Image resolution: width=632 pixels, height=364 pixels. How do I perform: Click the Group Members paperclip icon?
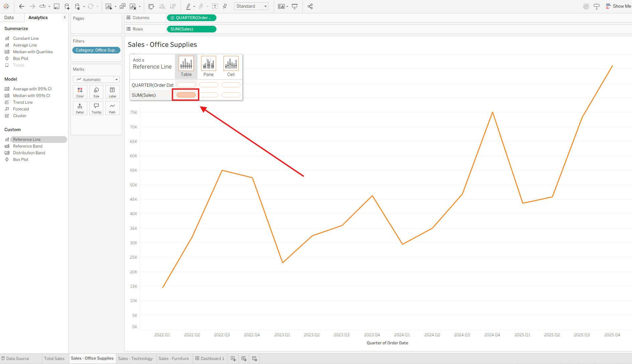pos(201,6)
